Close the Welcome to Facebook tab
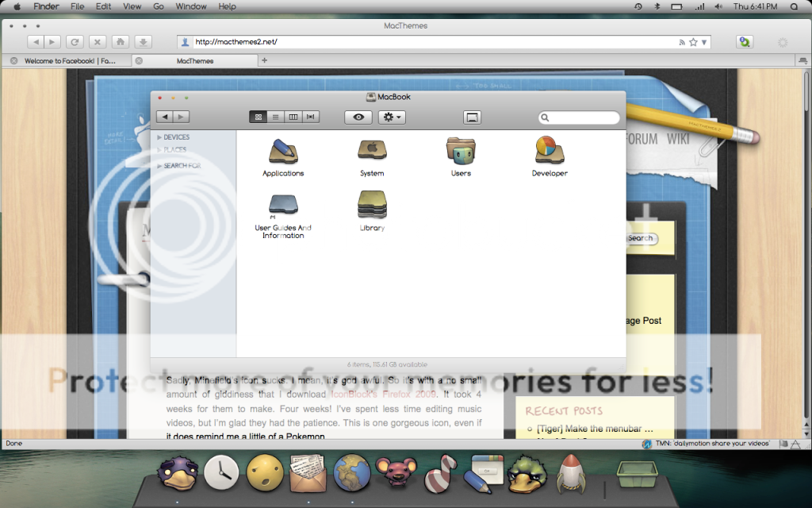This screenshot has height=508, width=812. pos(14,60)
